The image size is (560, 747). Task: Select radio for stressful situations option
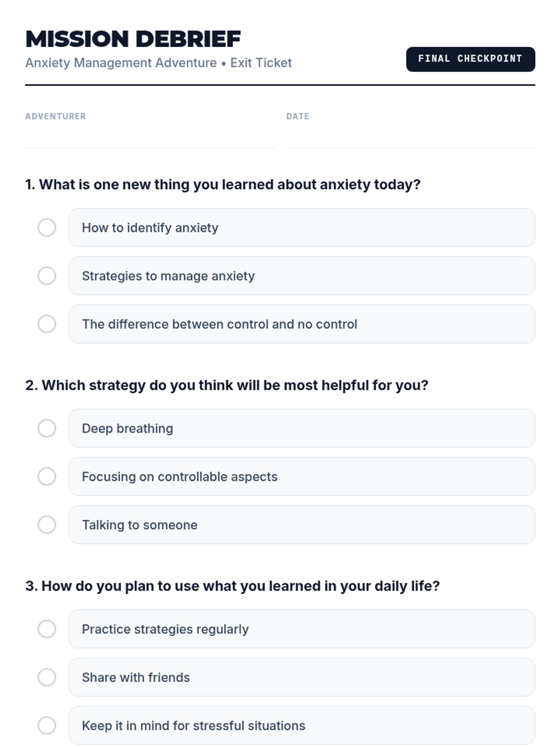point(47,726)
